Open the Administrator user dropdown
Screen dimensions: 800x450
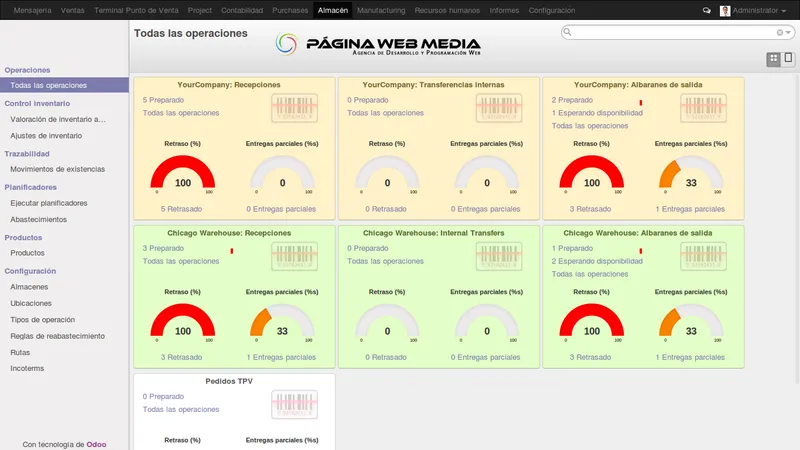coord(759,10)
